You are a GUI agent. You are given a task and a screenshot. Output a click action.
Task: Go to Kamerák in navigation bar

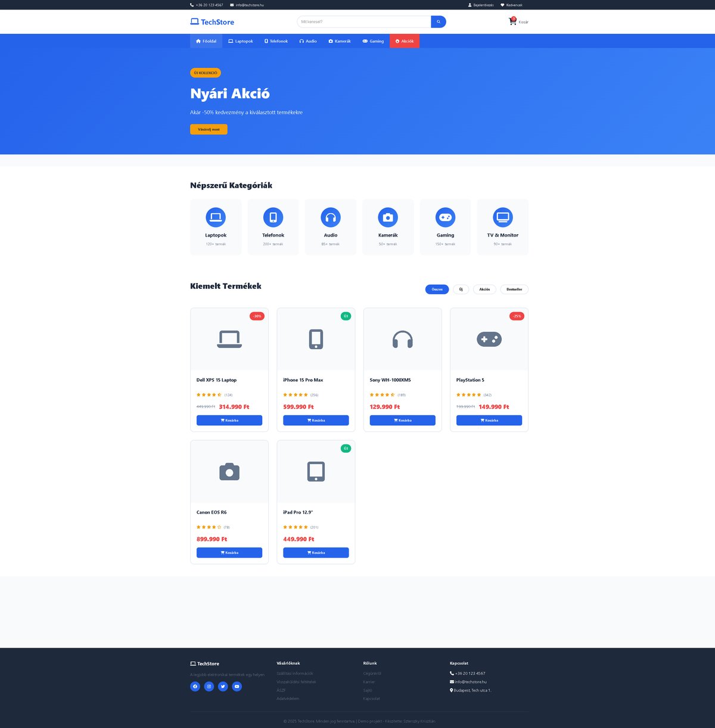tap(340, 41)
